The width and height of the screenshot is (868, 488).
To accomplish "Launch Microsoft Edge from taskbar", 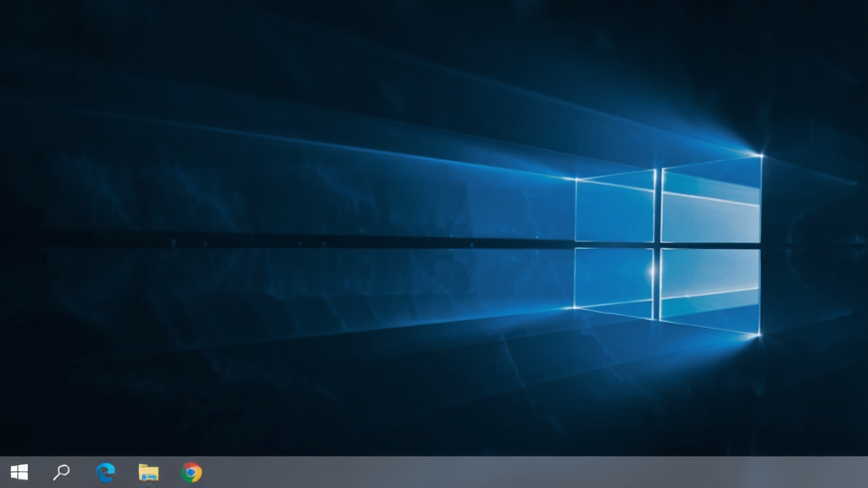I will 104,473.
